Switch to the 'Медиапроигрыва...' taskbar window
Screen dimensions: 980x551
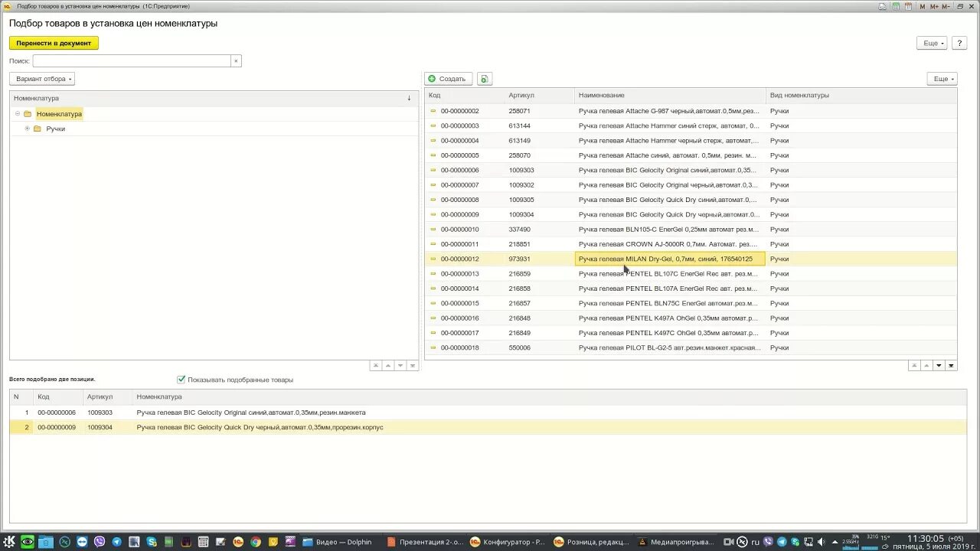[675, 542]
